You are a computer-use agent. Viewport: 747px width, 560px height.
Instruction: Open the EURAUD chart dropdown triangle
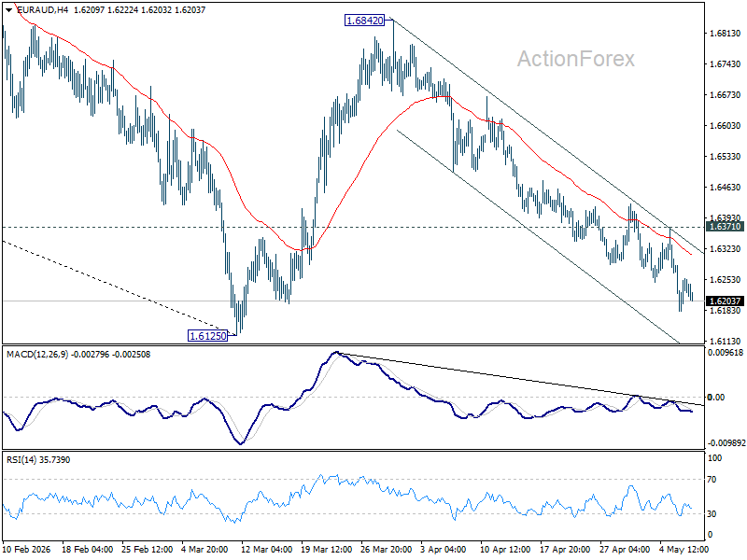(x=8, y=10)
